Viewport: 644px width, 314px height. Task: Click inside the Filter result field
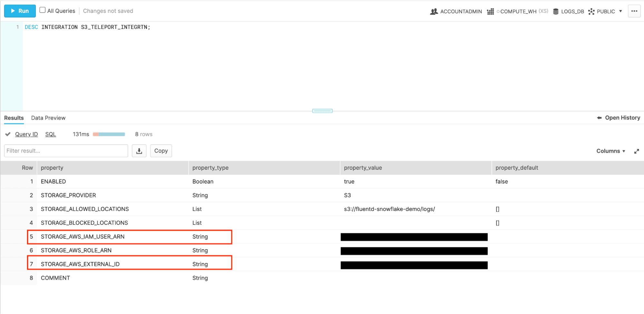tap(66, 151)
